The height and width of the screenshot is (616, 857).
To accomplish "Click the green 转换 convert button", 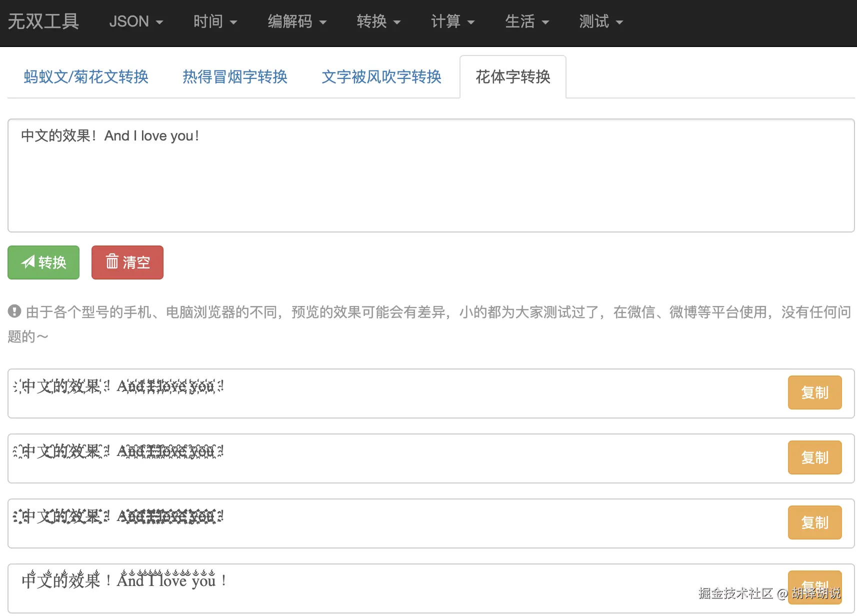I will tap(43, 262).
